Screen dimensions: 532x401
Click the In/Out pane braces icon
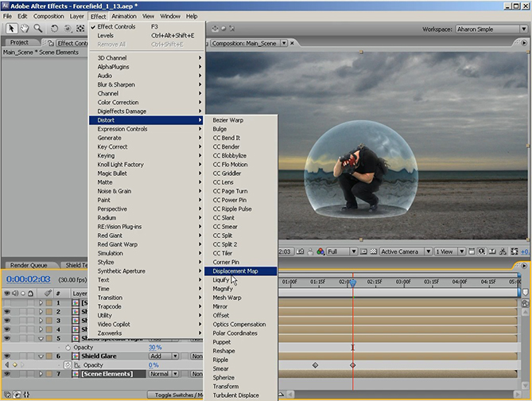(26, 395)
